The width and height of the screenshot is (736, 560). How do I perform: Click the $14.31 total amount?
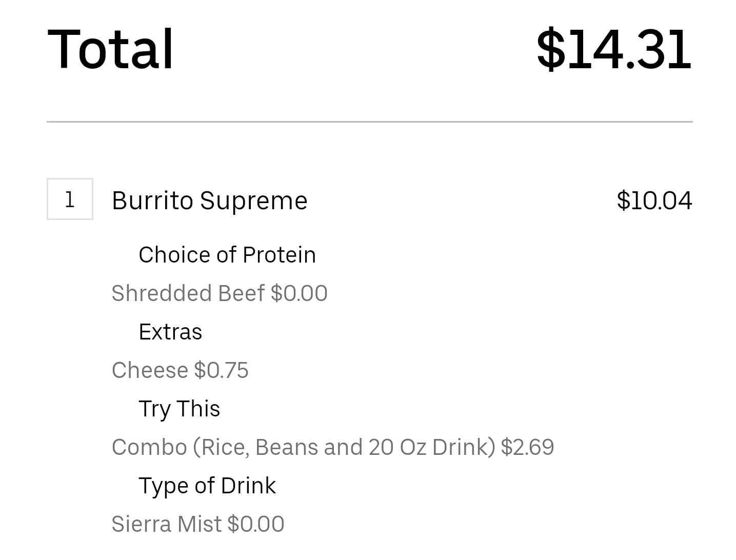click(614, 49)
